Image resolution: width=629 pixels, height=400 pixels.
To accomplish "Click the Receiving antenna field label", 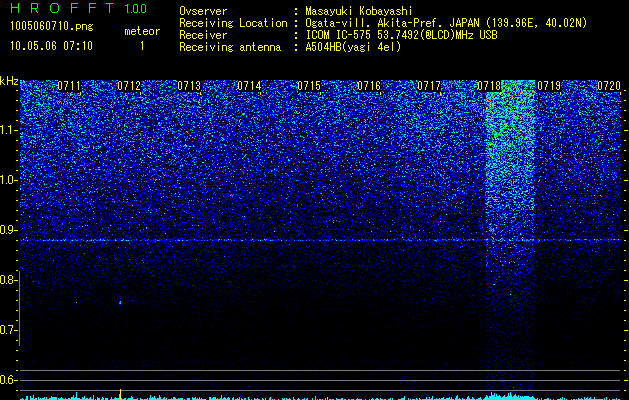I will coord(230,47).
